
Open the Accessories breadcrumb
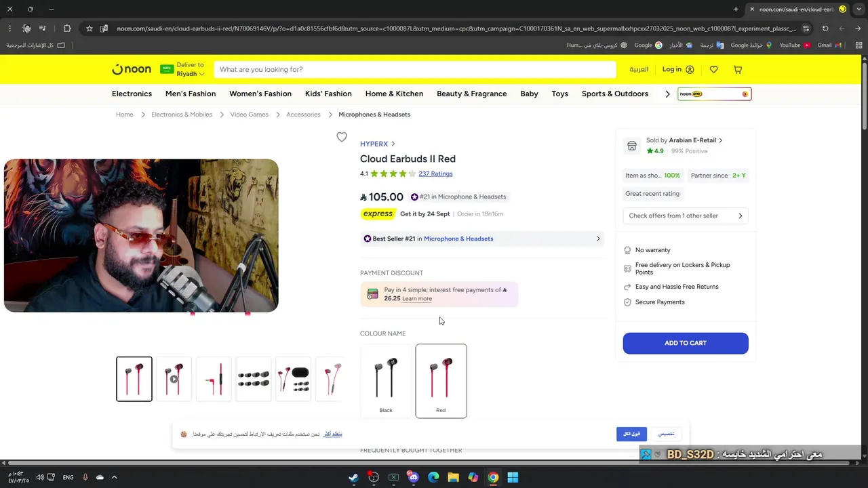click(x=303, y=115)
